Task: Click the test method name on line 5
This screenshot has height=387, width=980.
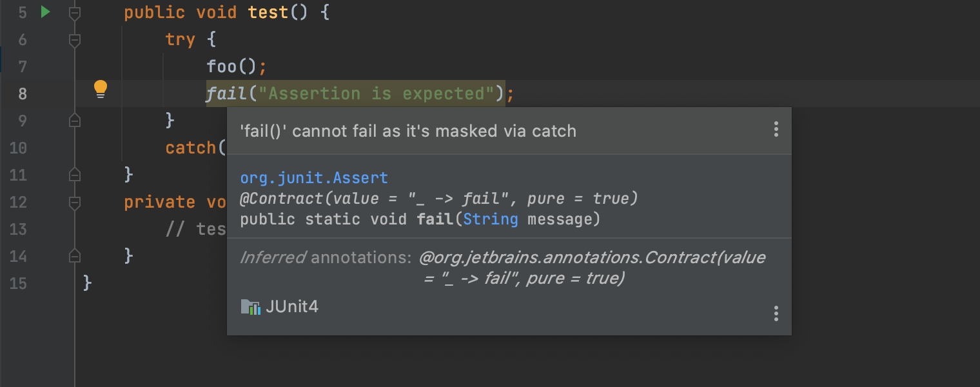Action: click(x=268, y=12)
